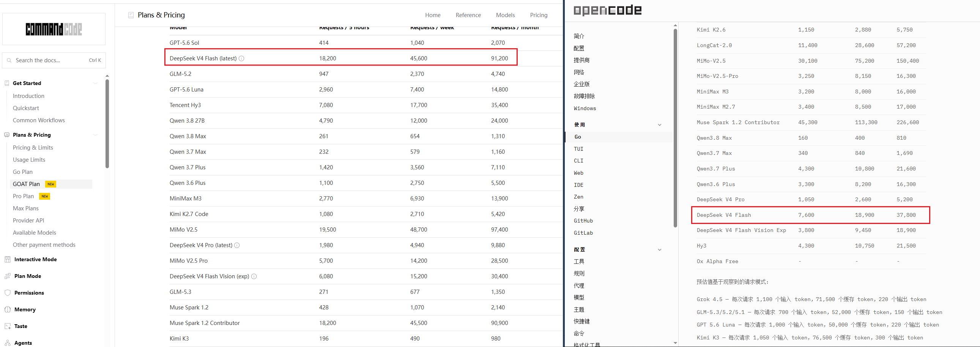Open 快捷键 in the opencode sidebar
This screenshot has width=980, height=347.
click(x=582, y=322)
